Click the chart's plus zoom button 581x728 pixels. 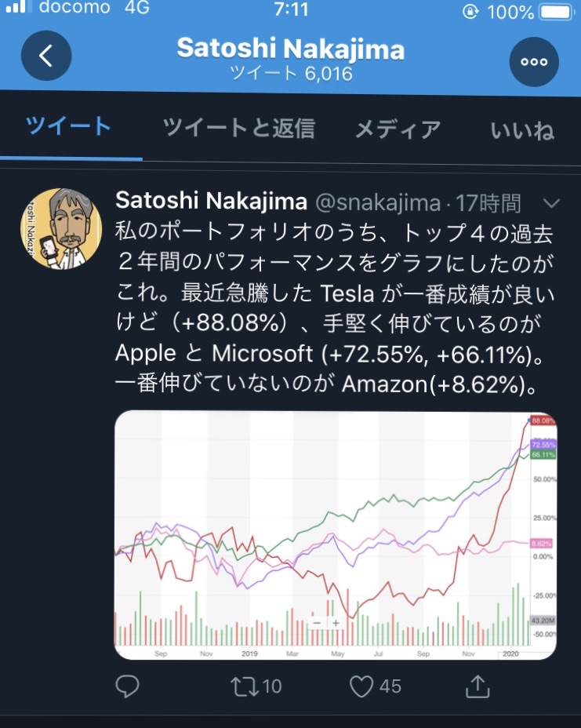(336, 623)
